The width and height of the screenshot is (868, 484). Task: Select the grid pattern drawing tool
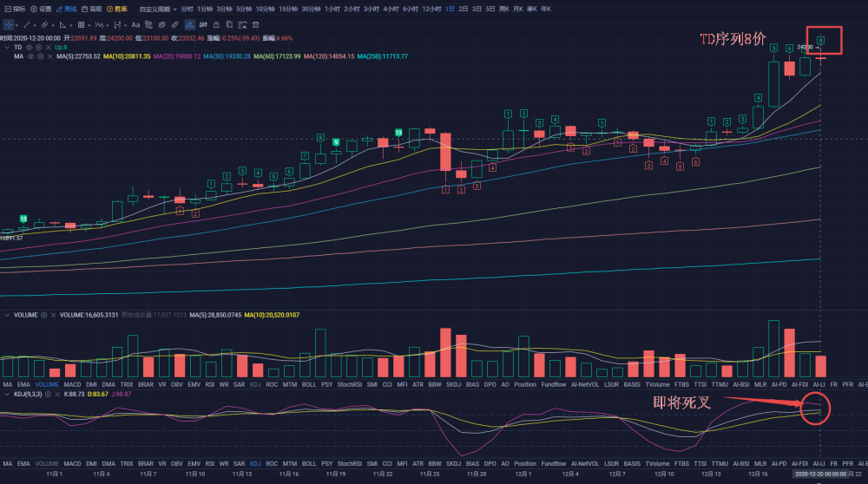click(x=81, y=25)
